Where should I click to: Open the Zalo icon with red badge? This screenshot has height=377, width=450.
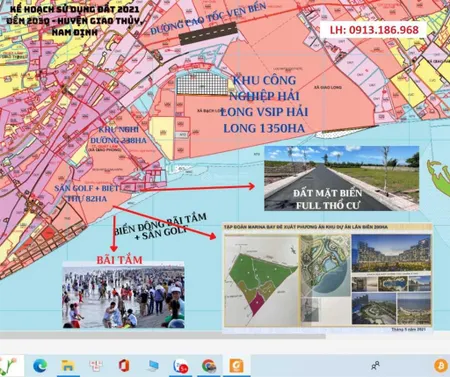pos(181,366)
